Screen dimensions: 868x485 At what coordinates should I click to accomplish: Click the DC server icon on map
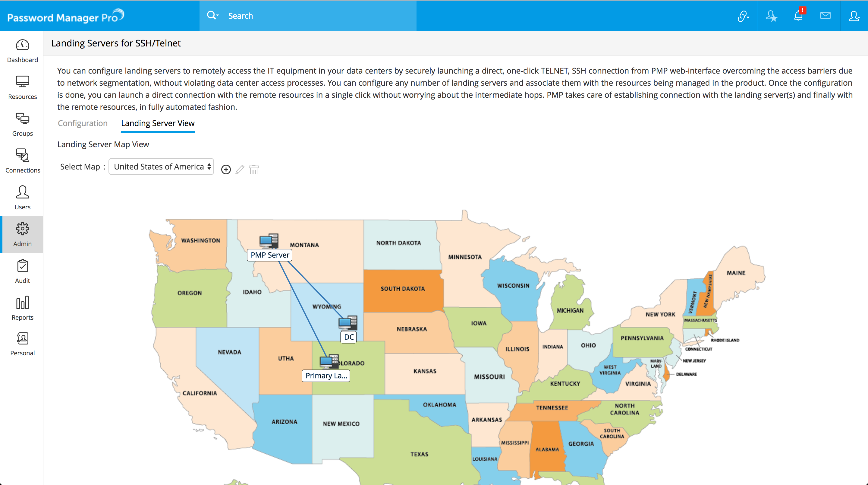348,323
